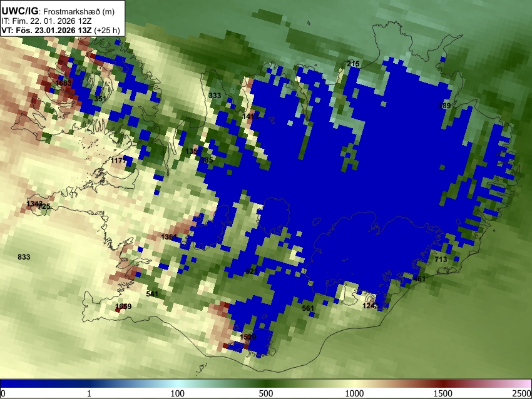This screenshot has width=532, height=399.
Task: Click the color scale label 500
Action: [x=266, y=393]
